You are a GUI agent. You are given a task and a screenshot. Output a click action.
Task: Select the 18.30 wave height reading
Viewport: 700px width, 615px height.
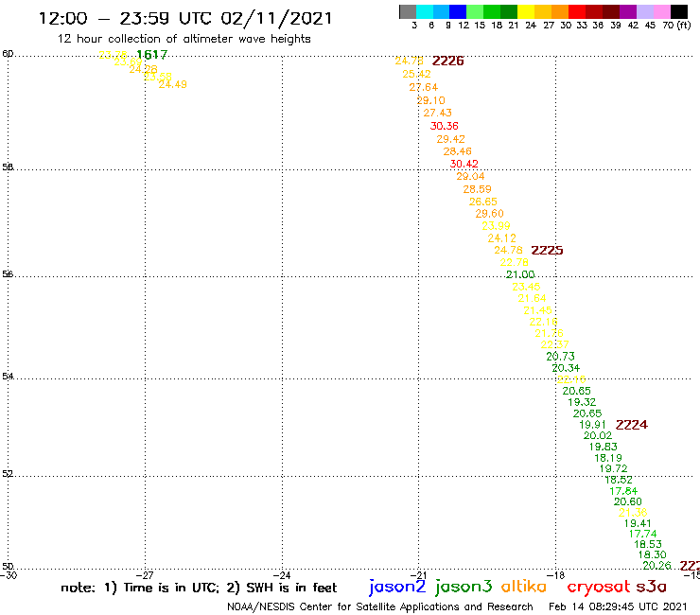click(653, 554)
